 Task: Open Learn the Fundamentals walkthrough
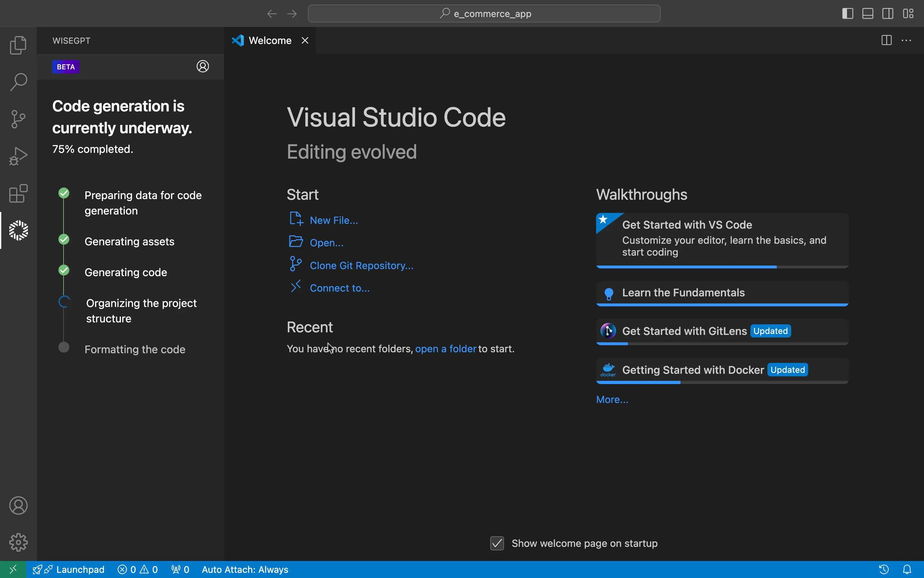pos(722,293)
